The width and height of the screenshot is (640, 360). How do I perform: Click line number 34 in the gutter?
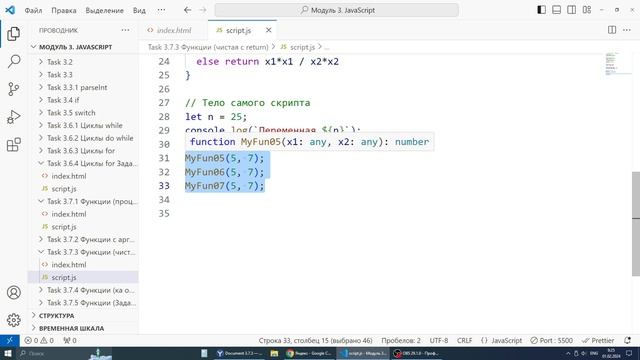164,200
